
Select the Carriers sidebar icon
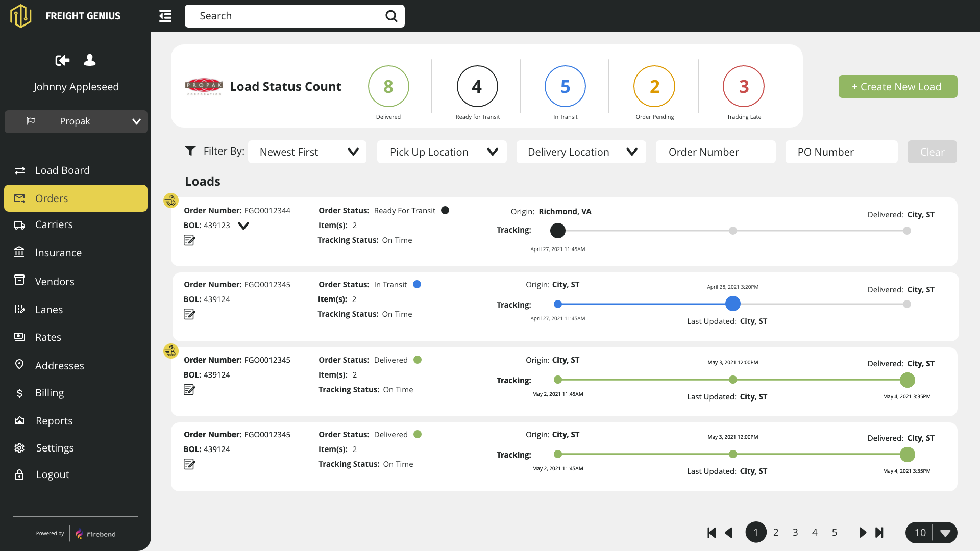(19, 224)
